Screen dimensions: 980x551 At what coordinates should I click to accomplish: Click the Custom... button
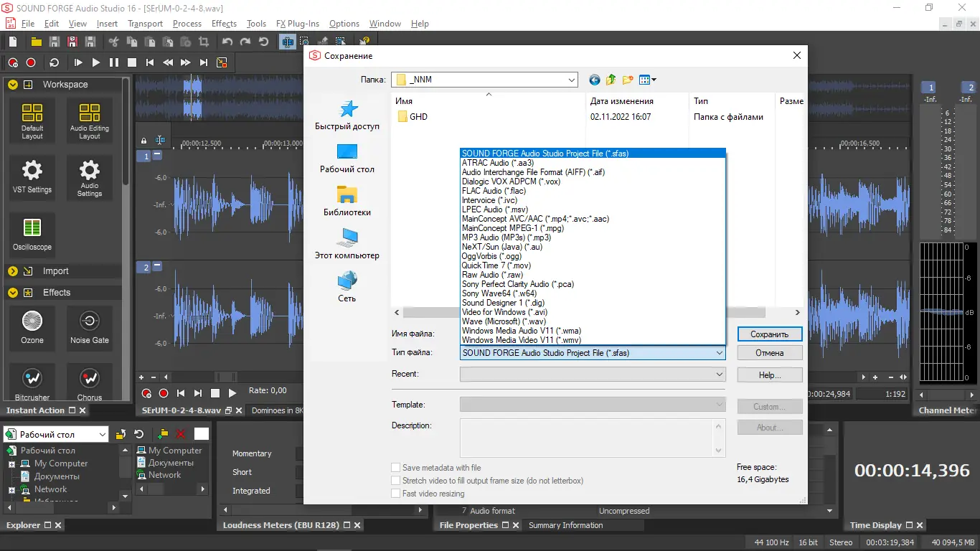[770, 407]
